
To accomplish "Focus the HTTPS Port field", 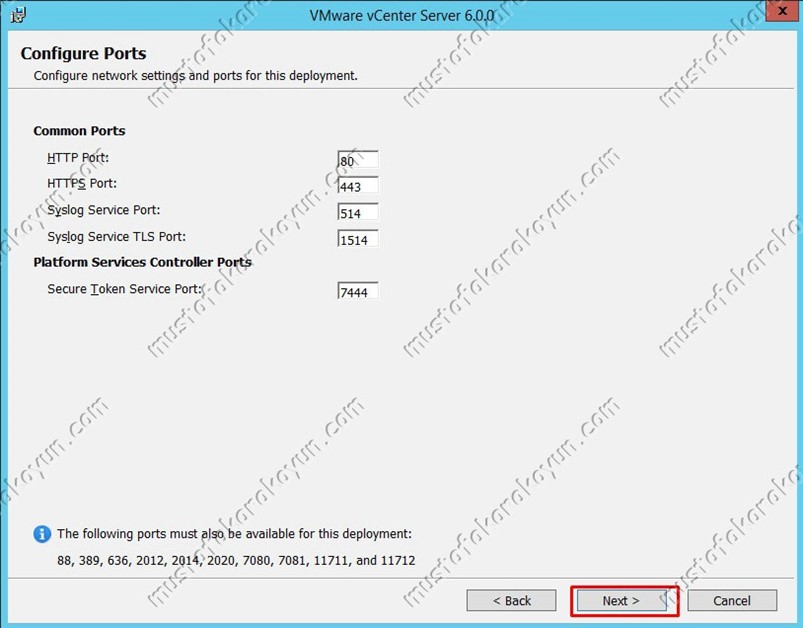I will [358, 186].
